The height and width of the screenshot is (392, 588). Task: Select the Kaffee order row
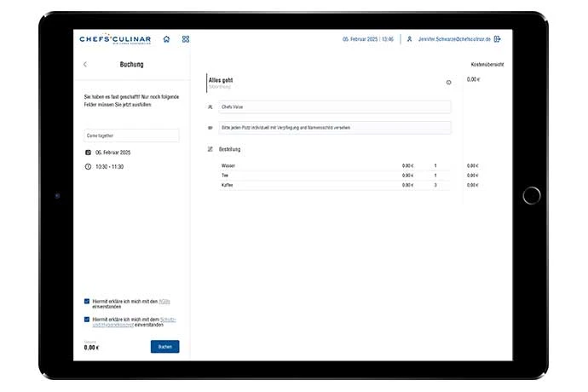[332, 185]
